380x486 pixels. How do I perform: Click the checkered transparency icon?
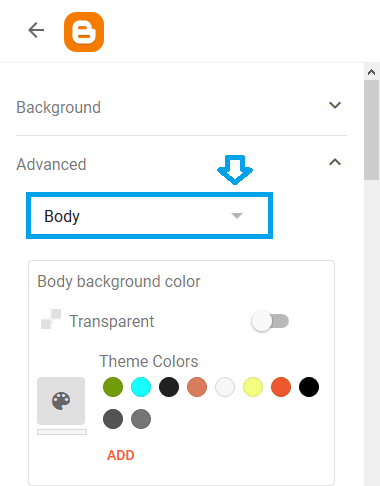[x=51, y=319]
